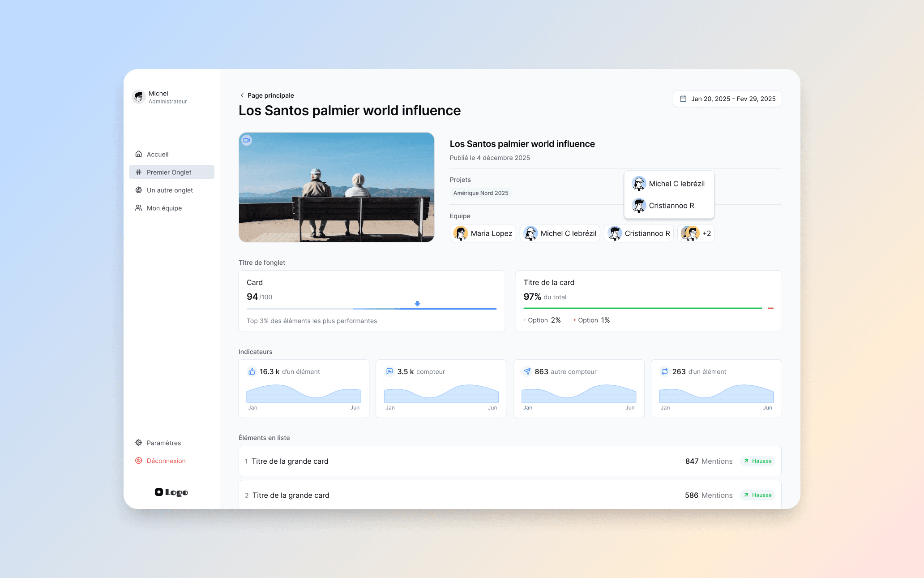Open the Un autre onglet menu item
This screenshot has width=924, height=578.
click(170, 190)
